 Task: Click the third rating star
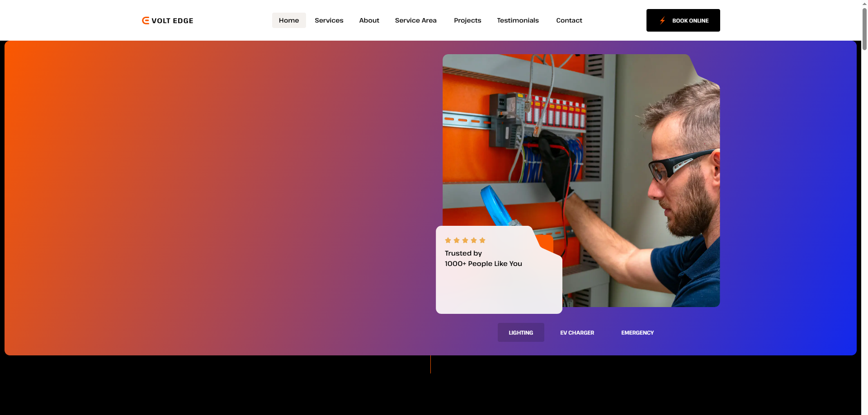coord(465,240)
